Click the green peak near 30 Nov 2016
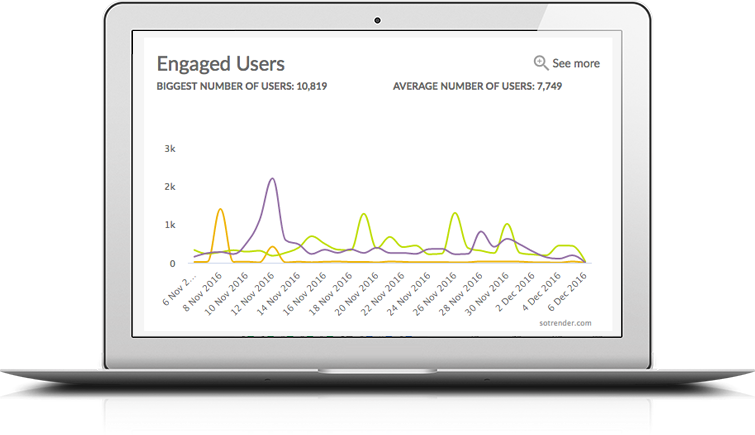The height and width of the screenshot is (435, 755). point(507,224)
